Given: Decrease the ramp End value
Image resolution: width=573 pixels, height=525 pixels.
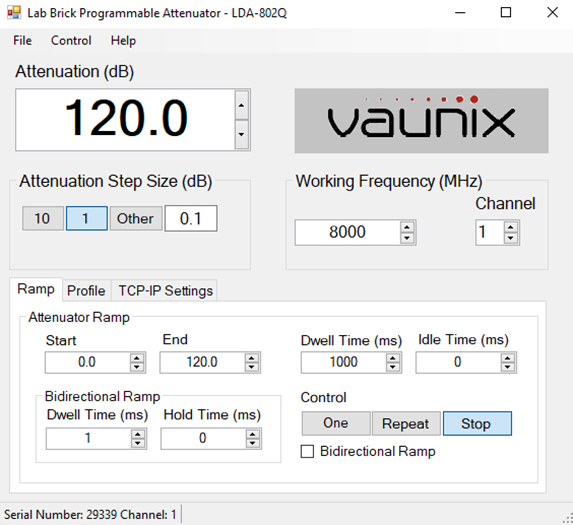Looking at the screenshot, I should [252, 367].
